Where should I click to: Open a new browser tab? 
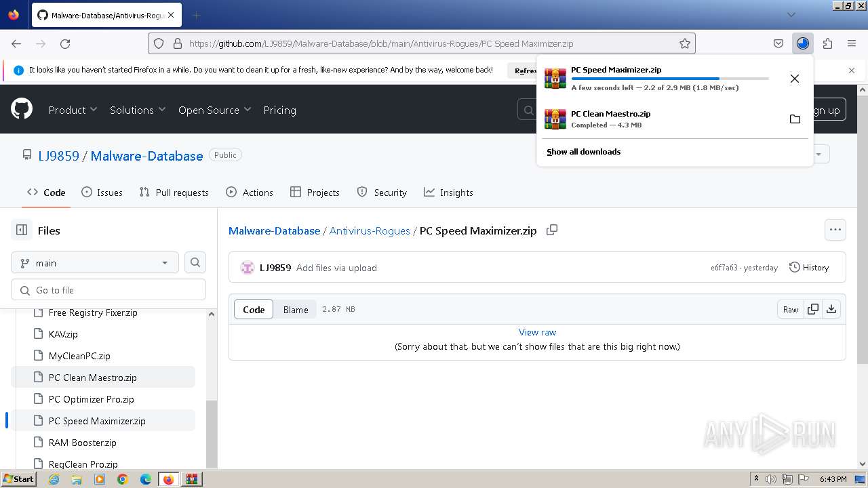tap(197, 15)
